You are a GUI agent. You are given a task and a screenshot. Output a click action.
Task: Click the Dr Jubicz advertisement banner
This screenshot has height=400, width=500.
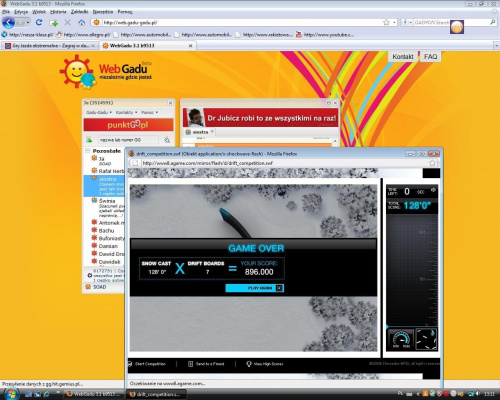[x=260, y=117]
